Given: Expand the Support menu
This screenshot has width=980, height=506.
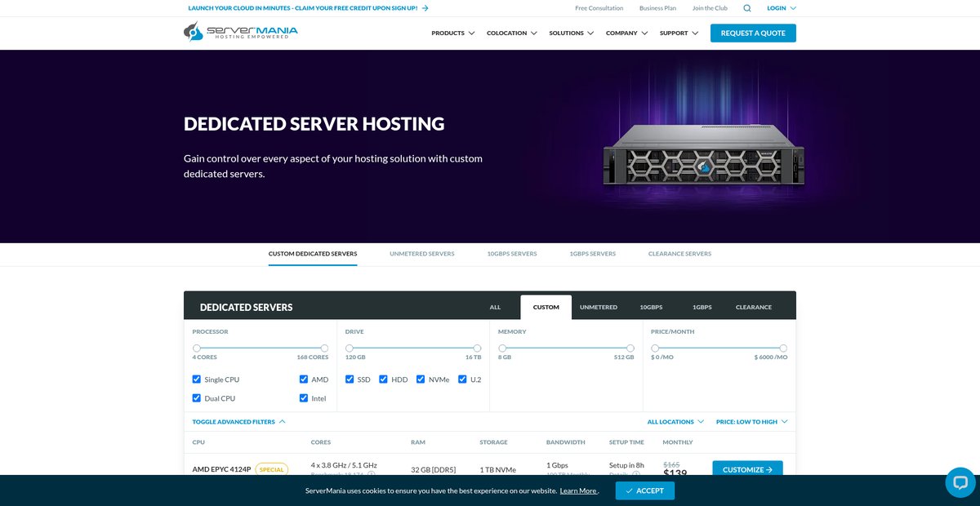Looking at the screenshot, I should 679,33.
